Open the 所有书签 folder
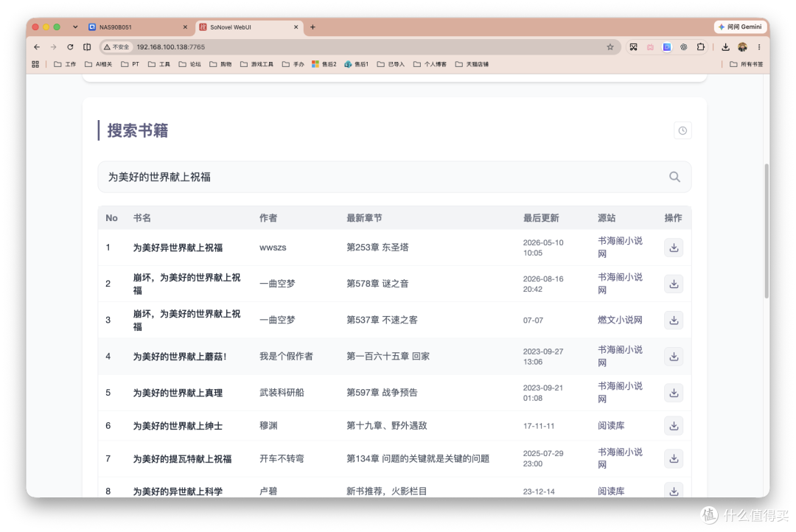 click(746, 64)
